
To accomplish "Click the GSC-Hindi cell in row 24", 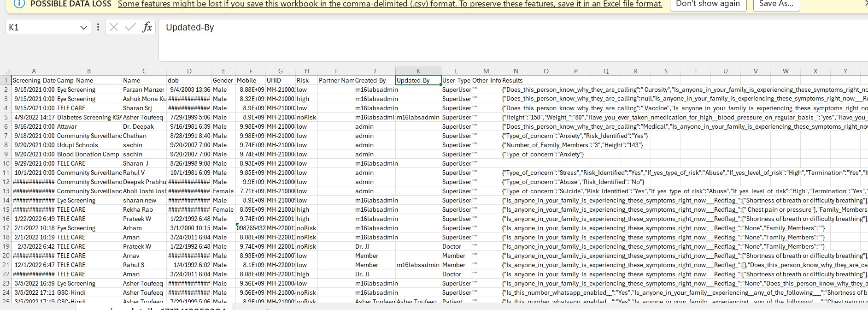I will click(x=89, y=292).
